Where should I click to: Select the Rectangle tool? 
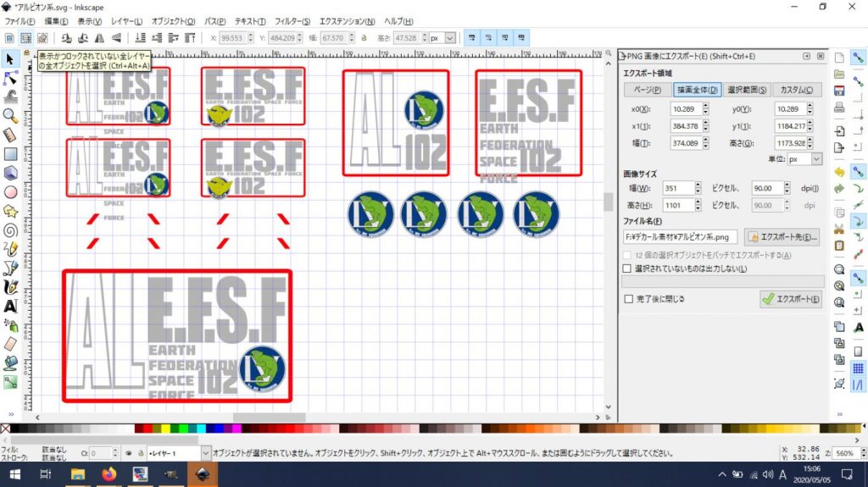10,154
